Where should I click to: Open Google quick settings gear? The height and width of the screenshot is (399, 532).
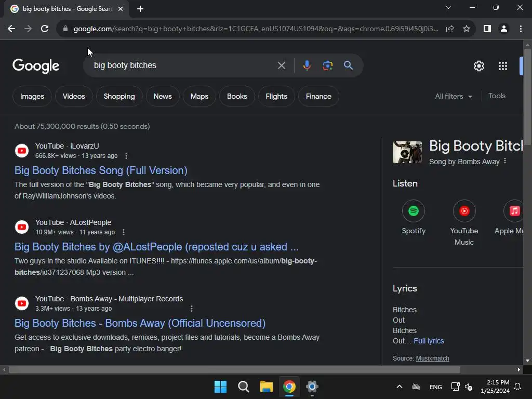(x=478, y=66)
